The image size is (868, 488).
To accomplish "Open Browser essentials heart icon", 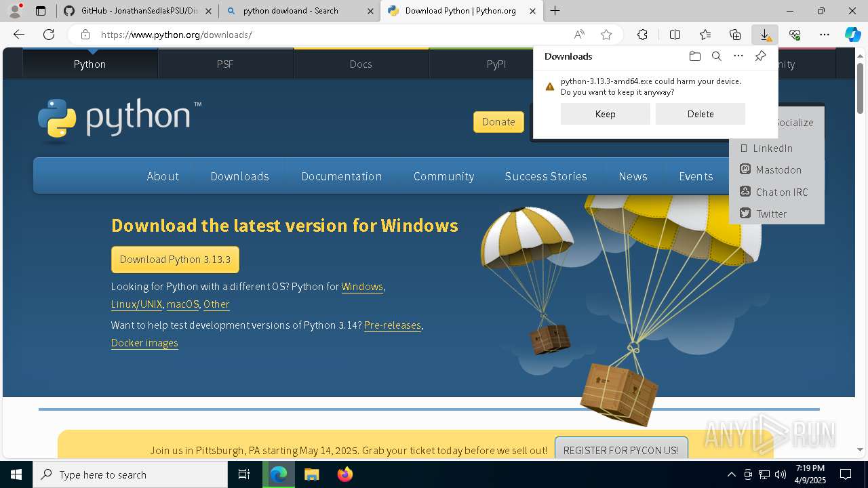I will 795,35.
